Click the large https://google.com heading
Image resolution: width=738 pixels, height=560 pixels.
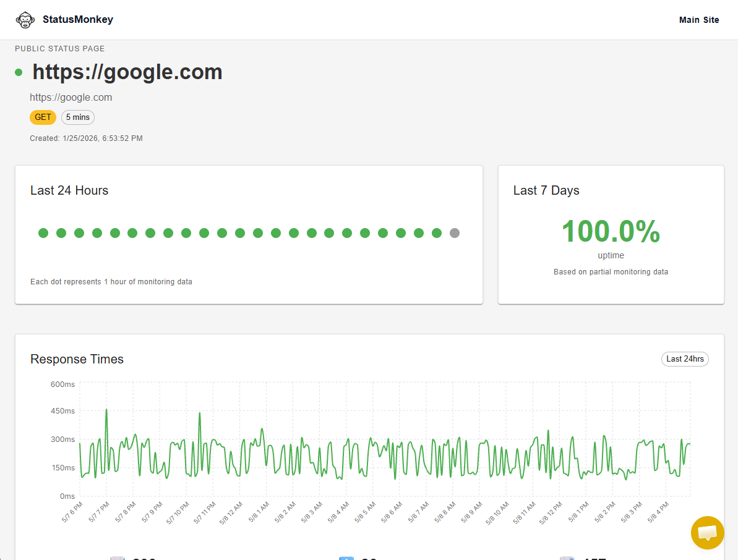pyautogui.click(x=127, y=72)
